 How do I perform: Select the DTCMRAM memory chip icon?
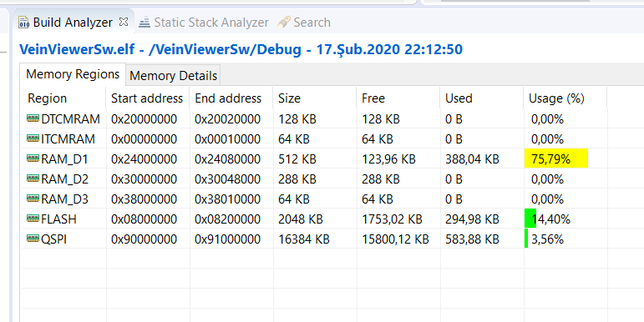tap(33, 118)
